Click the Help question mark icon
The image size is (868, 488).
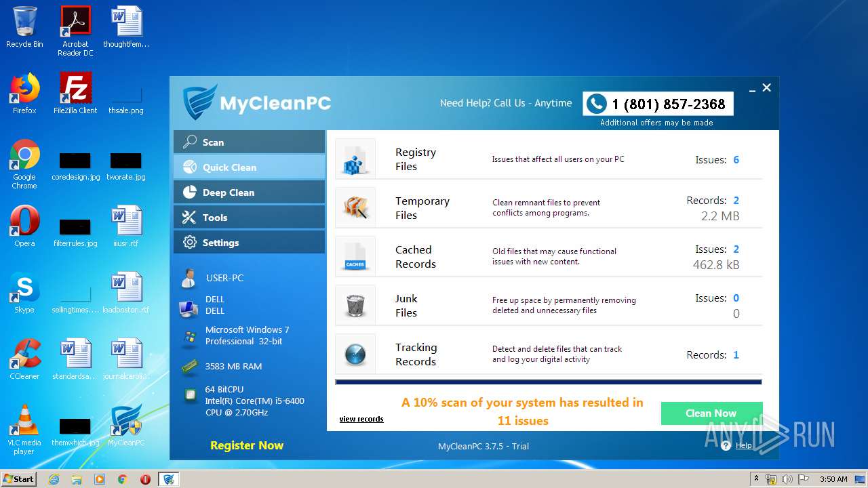click(726, 445)
